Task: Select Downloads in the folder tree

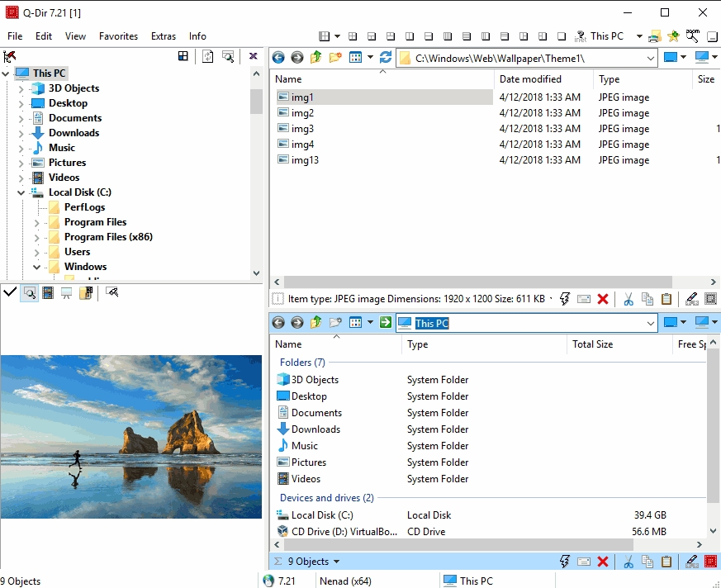Action: click(74, 133)
